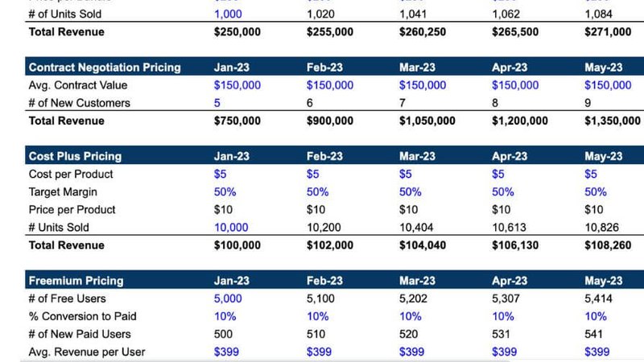This screenshot has height=362, width=644.
Task: Click the $900,000 total revenue cell
Action: pyautogui.click(x=330, y=121)
